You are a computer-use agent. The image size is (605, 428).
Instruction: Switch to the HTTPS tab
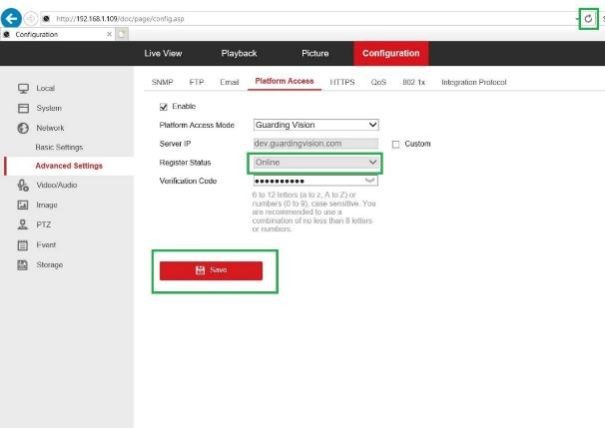pos(342,82)
